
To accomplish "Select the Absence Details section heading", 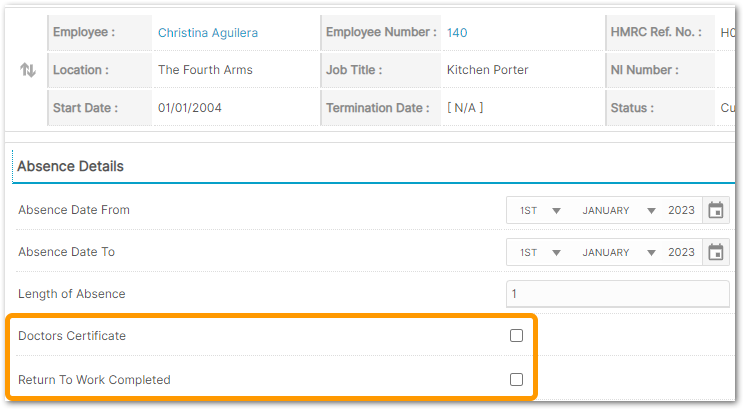I will (70, 167).
